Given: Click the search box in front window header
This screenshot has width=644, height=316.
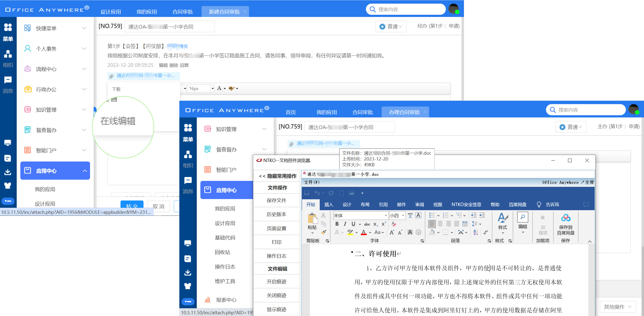Looking at the screenshot, I should (586, 110).
